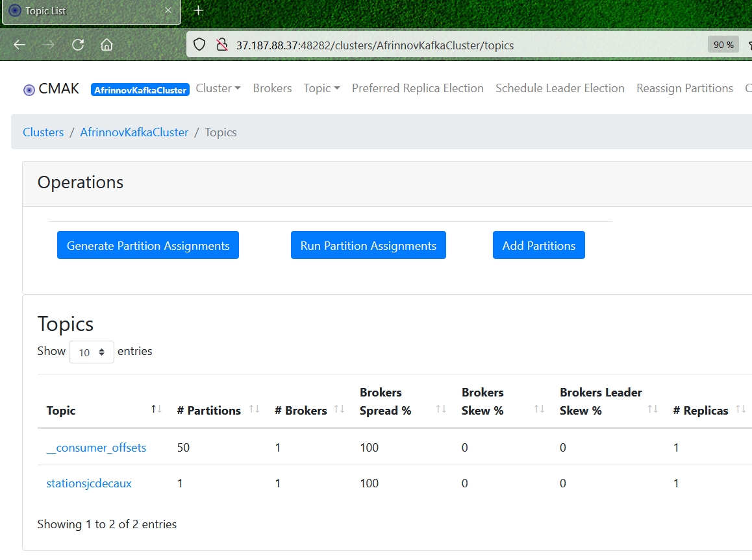Click # Replicas value in __consumer_offsets row
Screen dimensions: 752x560
click(676, 448)
